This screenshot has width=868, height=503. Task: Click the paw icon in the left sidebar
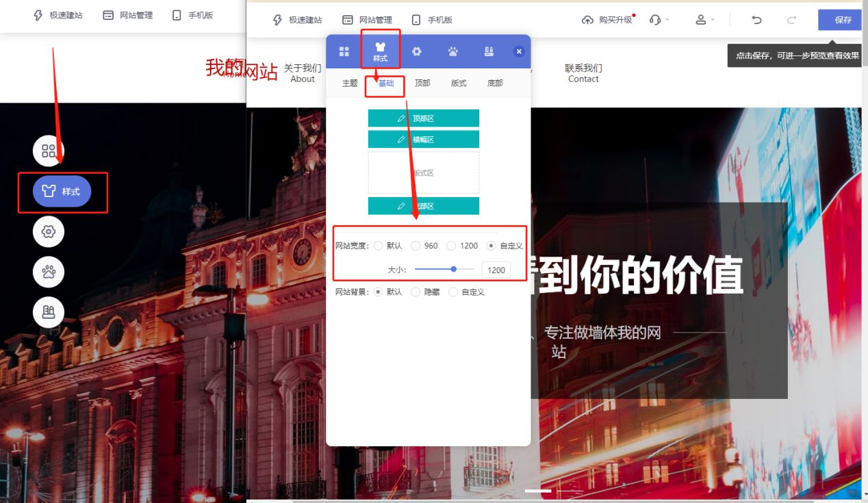coord(48,272)
